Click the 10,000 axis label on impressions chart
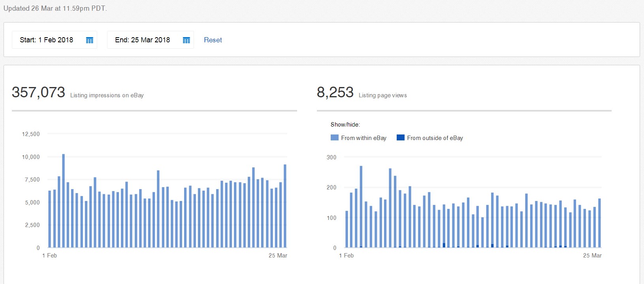644x284 pixels. (31, 157)
